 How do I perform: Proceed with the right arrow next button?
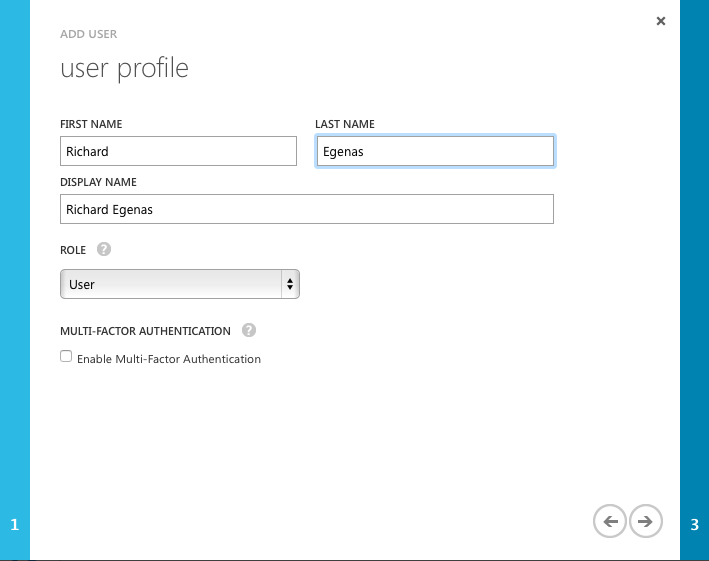[646, 521]
